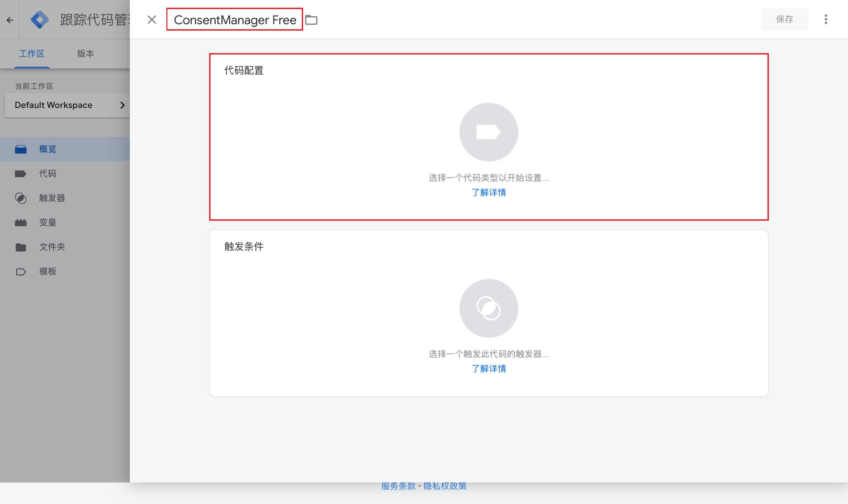Open the 隐私权政策 link at the bottom
Image resolution: width=848 pixels, height=504 pixels.
pyautogui.click(x=445, y=486)
